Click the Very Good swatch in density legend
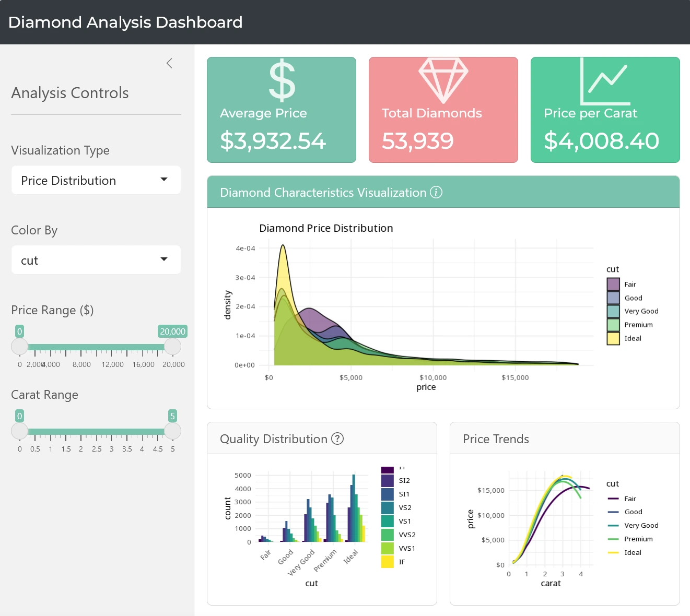The width and height of the screenshot is (690, 616). coord(613,311)
